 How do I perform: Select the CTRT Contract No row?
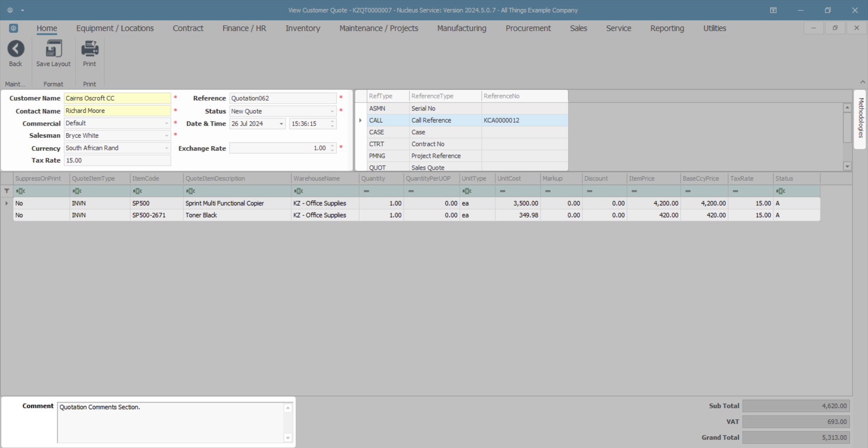467,144
